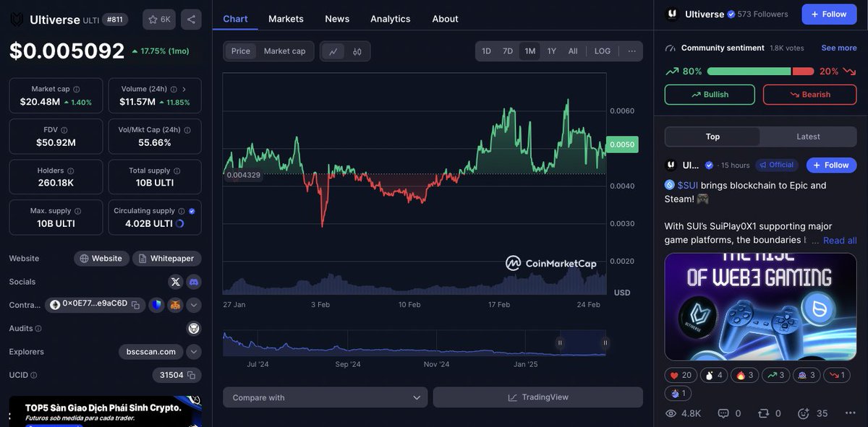The width and height of the screenshot is (868, 427).
Task: Open the Ultiverse X (Twitter) social link
Action: click(176, 282)
